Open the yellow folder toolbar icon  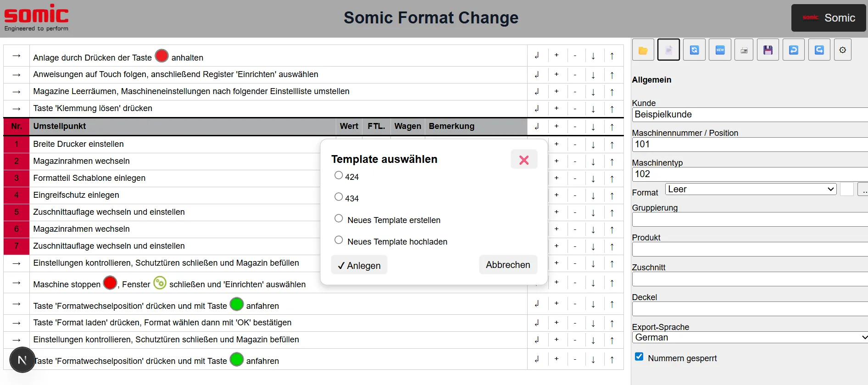click(x=643, y=50)
